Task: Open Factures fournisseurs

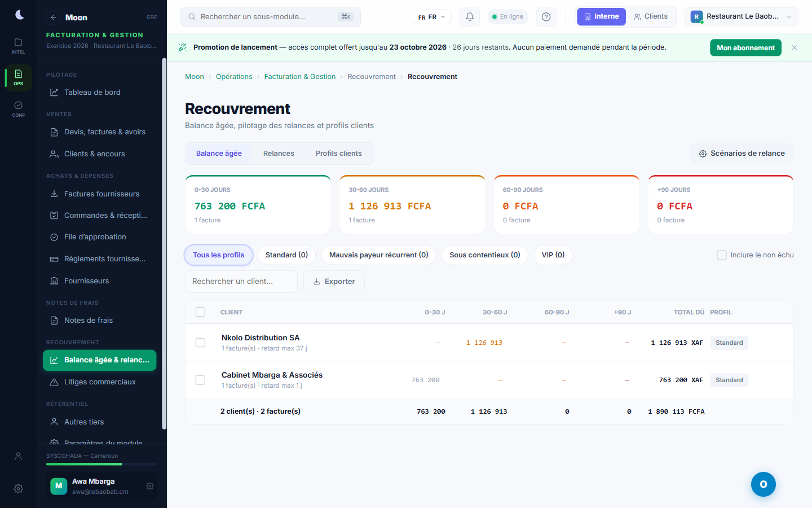Action: point(99,194)
